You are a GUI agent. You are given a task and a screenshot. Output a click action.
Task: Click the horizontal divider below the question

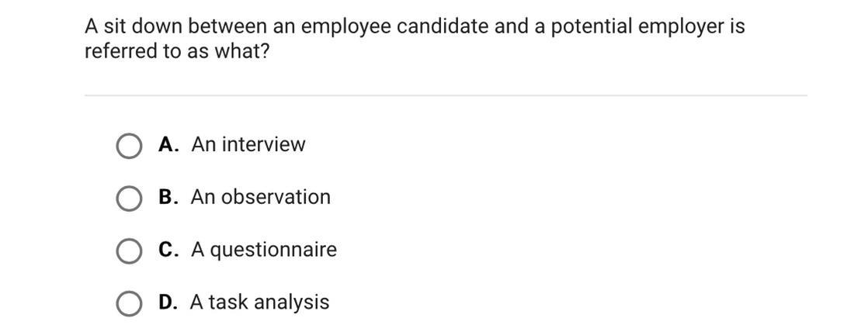[446, 95]
